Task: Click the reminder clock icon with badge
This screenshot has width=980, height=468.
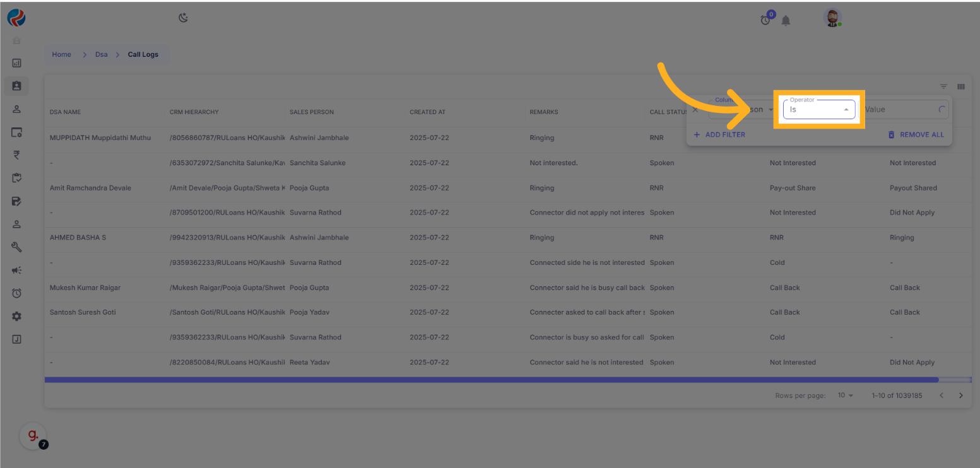Action: [766, 20]
